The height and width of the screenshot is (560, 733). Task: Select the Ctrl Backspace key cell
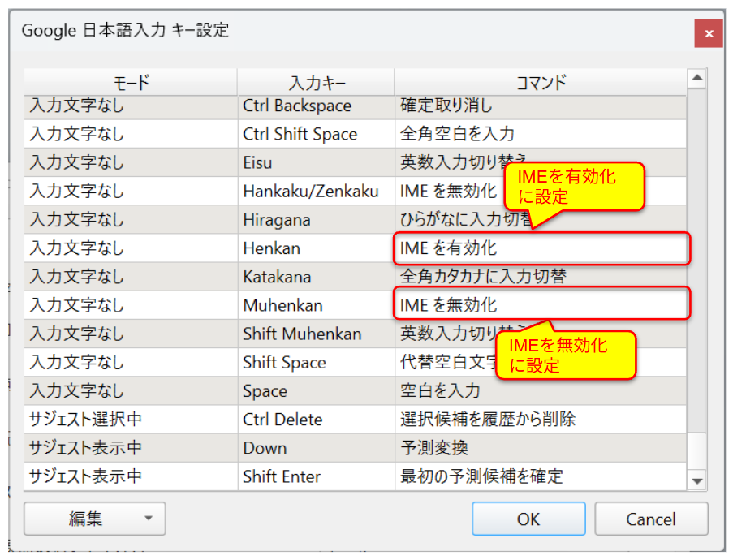pos(317,106)
